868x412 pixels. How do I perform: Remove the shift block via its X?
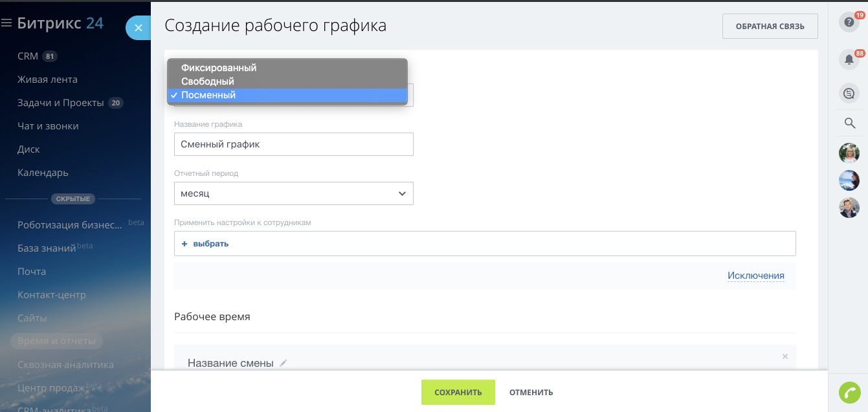[785, 356]
